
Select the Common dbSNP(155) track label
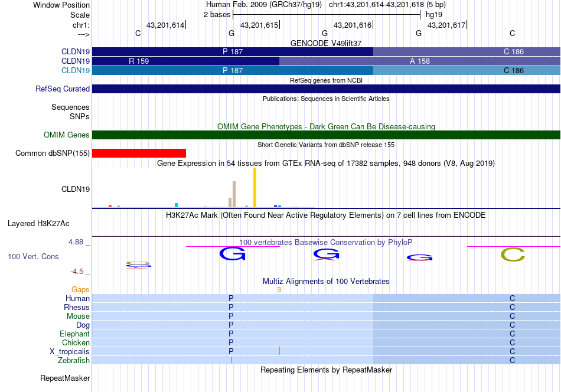pyautogui.click(x=53, y=153)
